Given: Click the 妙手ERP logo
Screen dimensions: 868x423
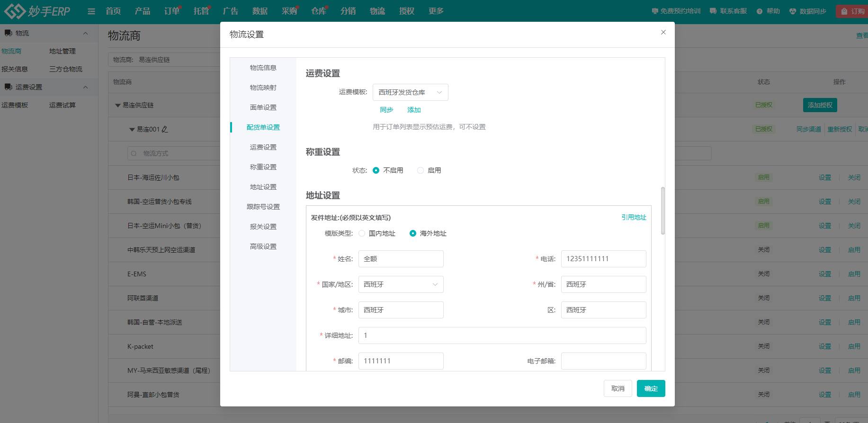Looking at the screenshot, I should click(x=37, y=11).
